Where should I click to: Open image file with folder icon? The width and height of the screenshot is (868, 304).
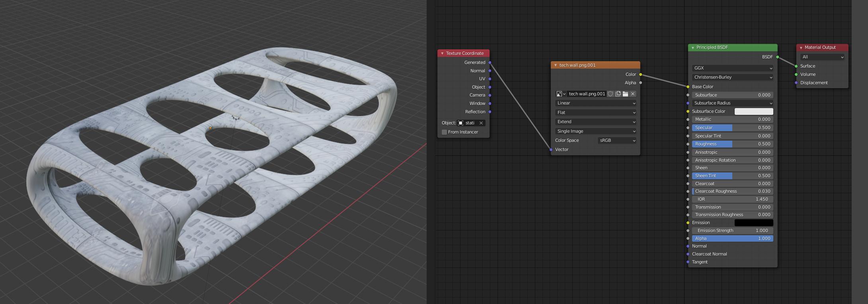click(x=625, y=94)
